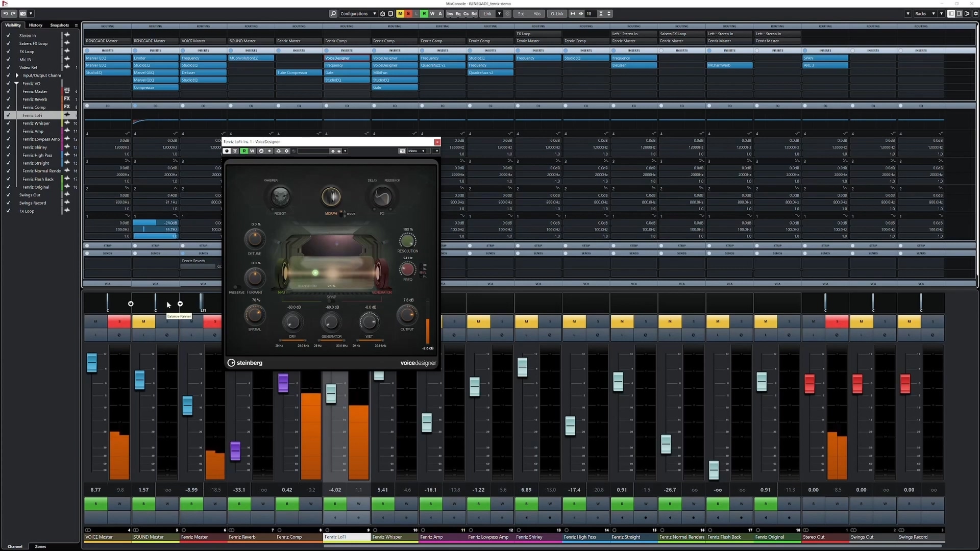Open the plugin functions menu arrow at far right

(x=436, y=151)
